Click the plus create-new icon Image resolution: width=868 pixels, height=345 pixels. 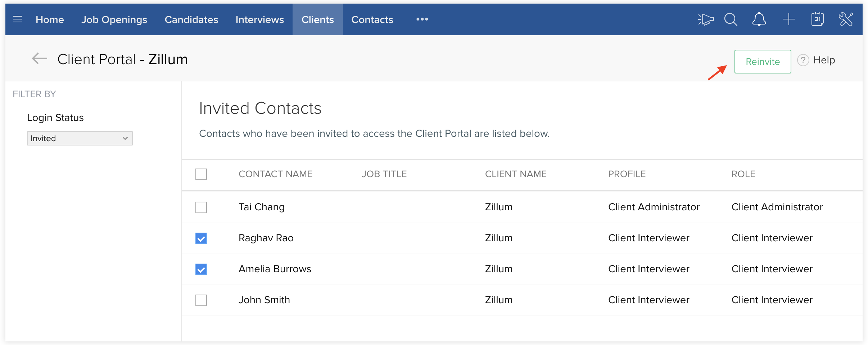point(788,19)
